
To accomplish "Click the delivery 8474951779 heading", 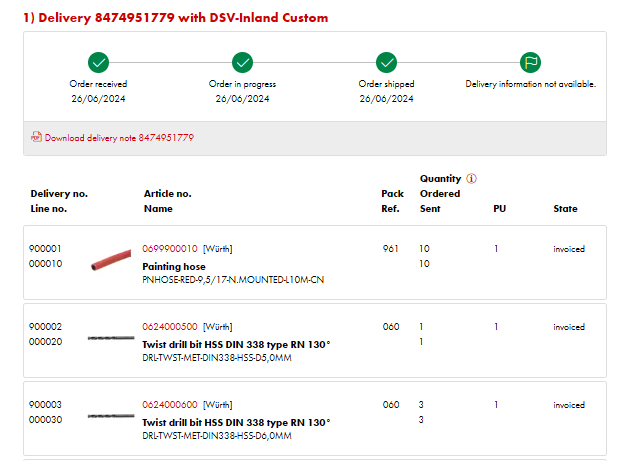I will click(175, 18).
